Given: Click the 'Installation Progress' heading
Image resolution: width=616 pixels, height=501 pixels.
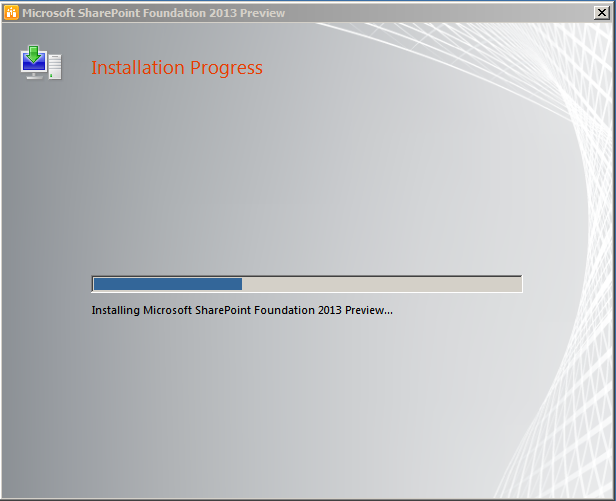Looking at the screenshot, I should click(177, 68).
